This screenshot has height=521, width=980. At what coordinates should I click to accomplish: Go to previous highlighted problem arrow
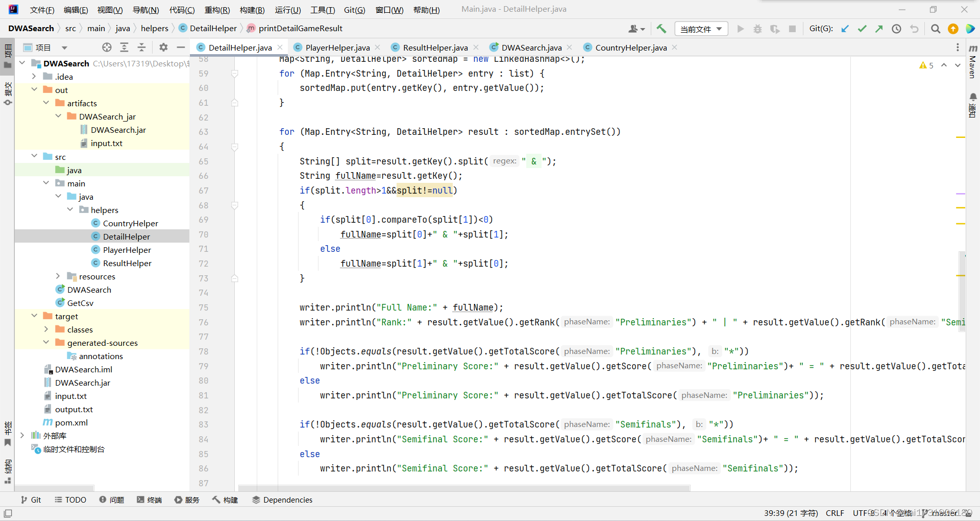click(x=944, y=65)
